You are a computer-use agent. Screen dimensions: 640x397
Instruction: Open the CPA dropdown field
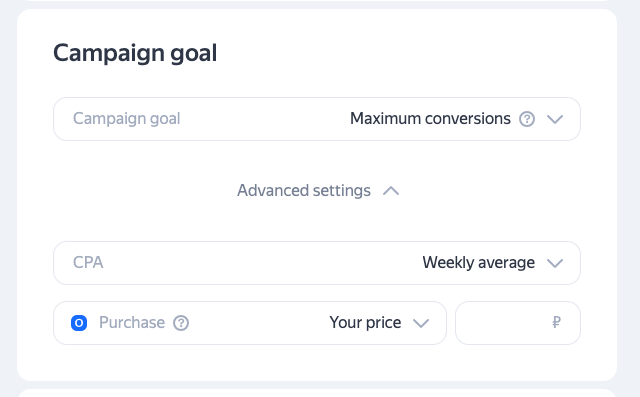tap(317, 263)
